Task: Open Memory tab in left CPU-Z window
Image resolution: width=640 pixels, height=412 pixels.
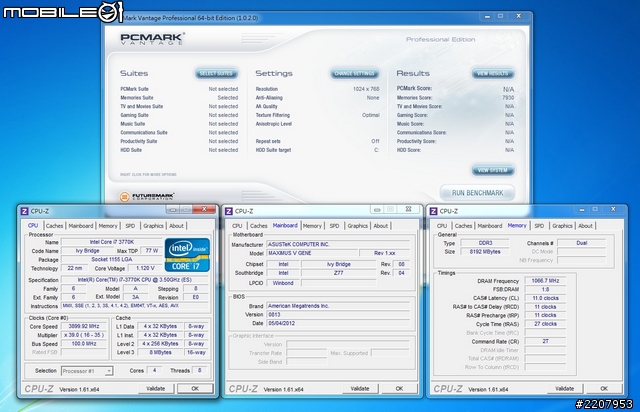Action: pyautogui.click(x=108, y=226)
